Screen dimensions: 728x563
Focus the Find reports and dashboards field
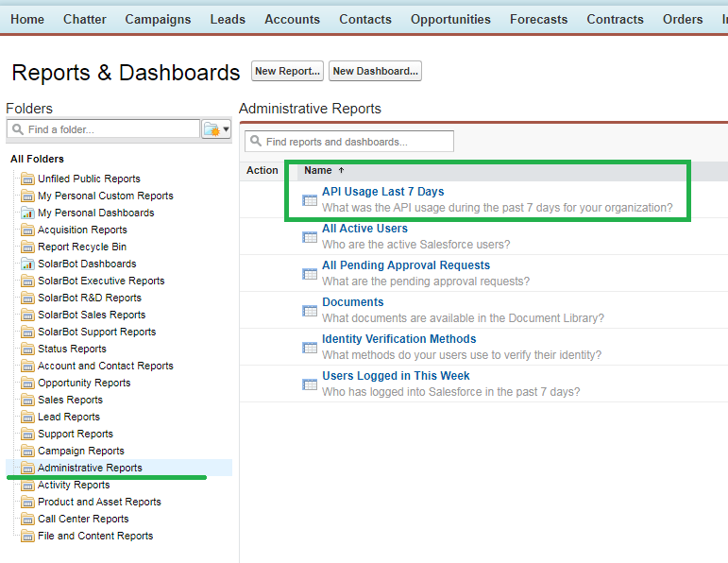[x=349, y=141]
